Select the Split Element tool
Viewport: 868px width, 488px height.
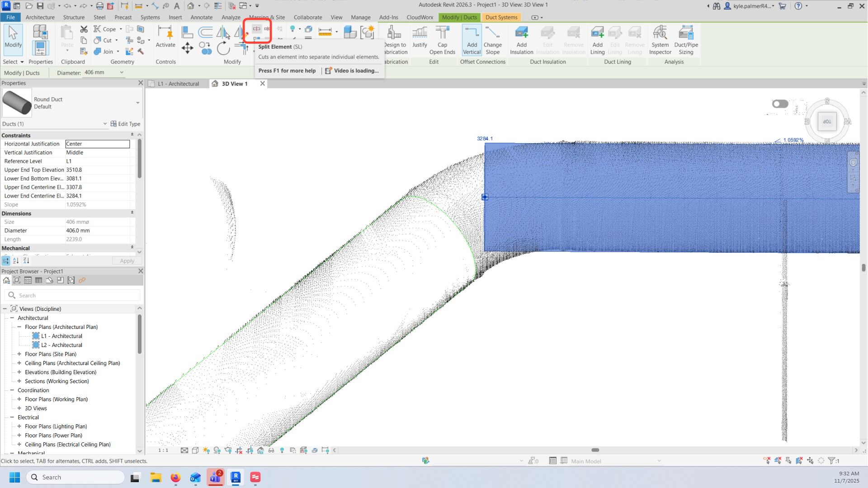[256, 29]
